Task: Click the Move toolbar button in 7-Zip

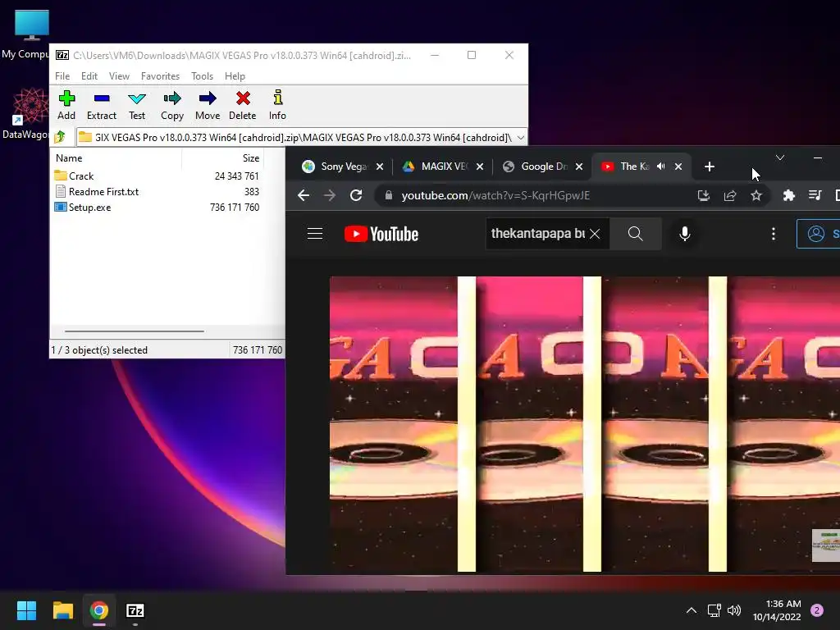Action: pyautogui.click(x=208, y=106)
